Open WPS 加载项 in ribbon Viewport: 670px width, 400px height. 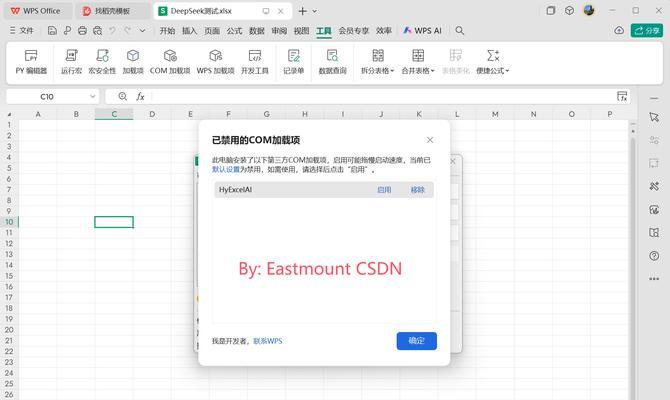tap(215, 62)
